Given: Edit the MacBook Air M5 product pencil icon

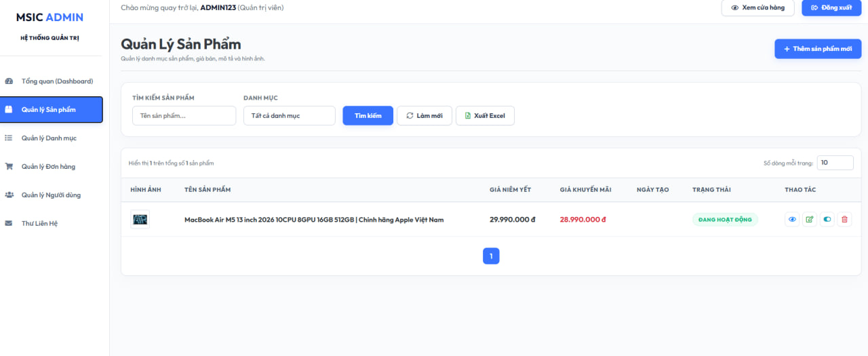Looking at the screenshot, I should pos(810,219).
